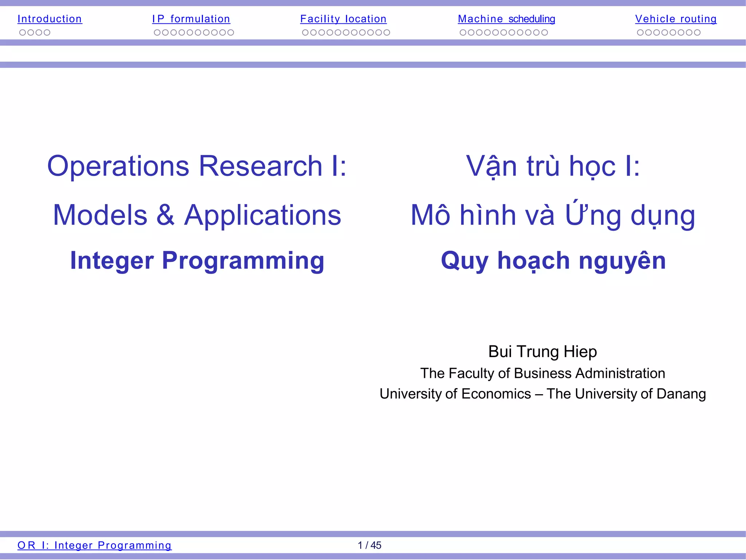
Task: Navigate to the Vehicle routing section
Action: 676,19
